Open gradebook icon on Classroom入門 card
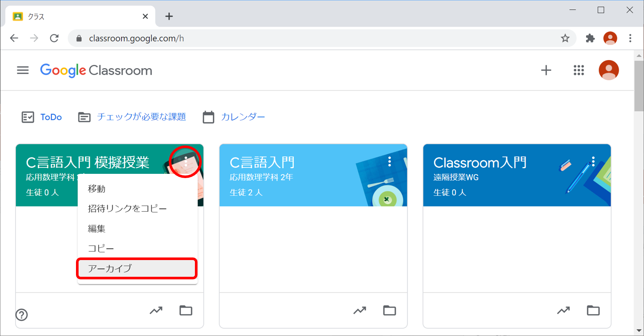644x336 pixels. [563, 310]
